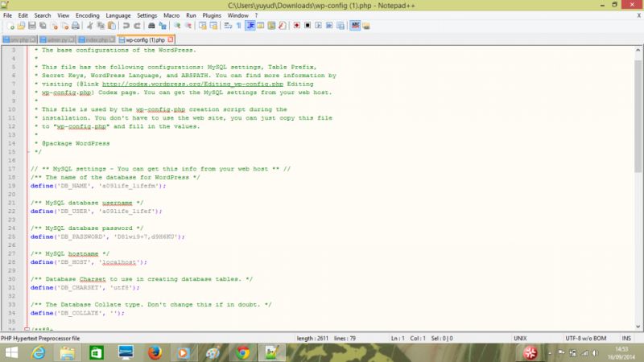Click the Save All toolbar icon
Image resolution: width=644 pixels, height=362 pixels.
click(x=43, y=26)
